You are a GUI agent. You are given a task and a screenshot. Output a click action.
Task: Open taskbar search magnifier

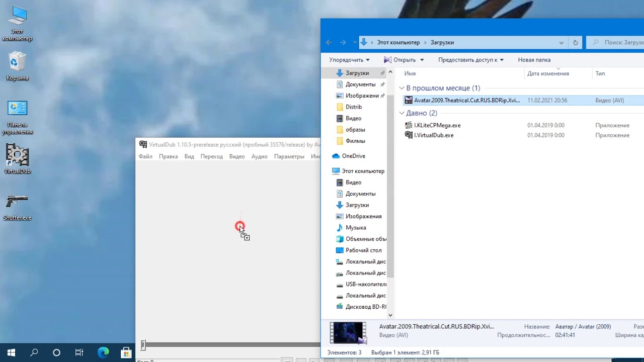(34, 352)
